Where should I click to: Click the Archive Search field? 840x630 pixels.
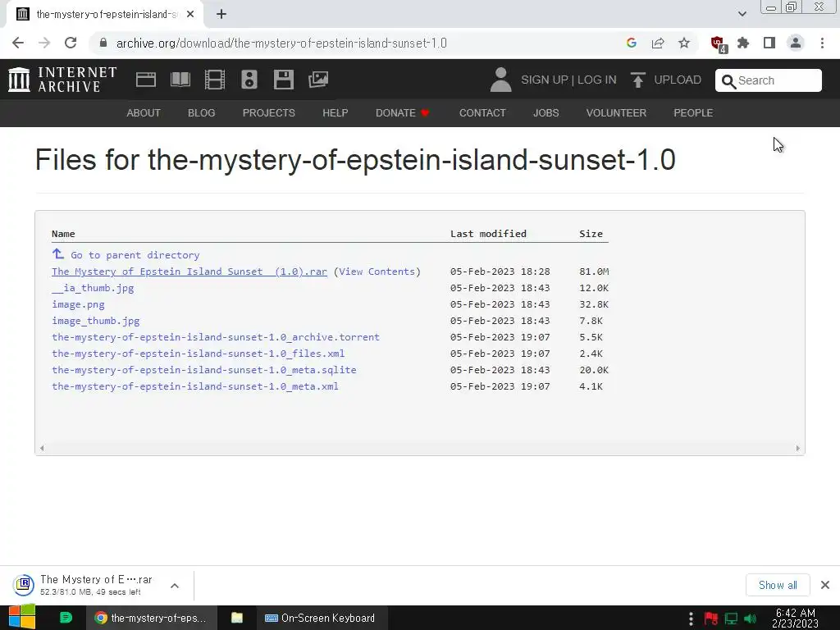coord(768,80)
